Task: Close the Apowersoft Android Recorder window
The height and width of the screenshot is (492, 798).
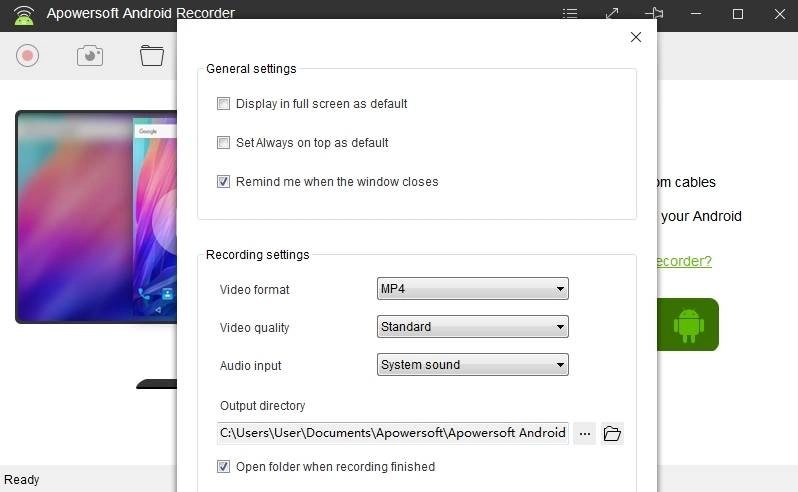Action: coord(780,14)
